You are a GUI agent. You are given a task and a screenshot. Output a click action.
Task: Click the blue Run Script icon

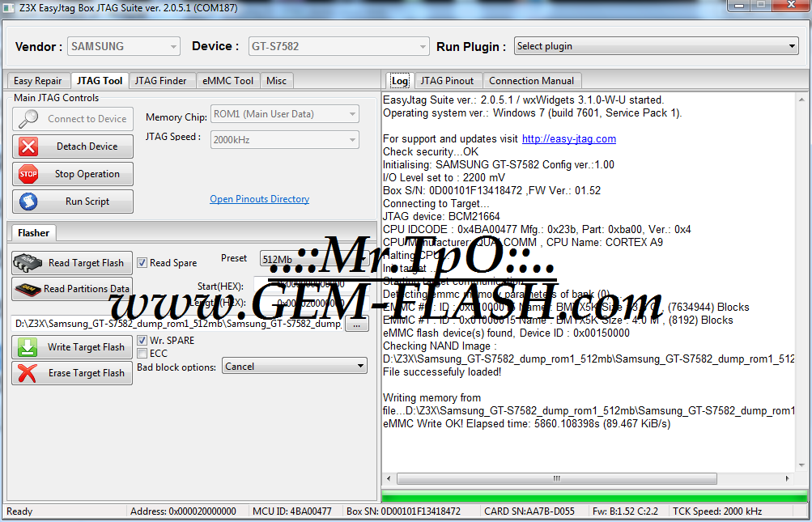point(28,202)
